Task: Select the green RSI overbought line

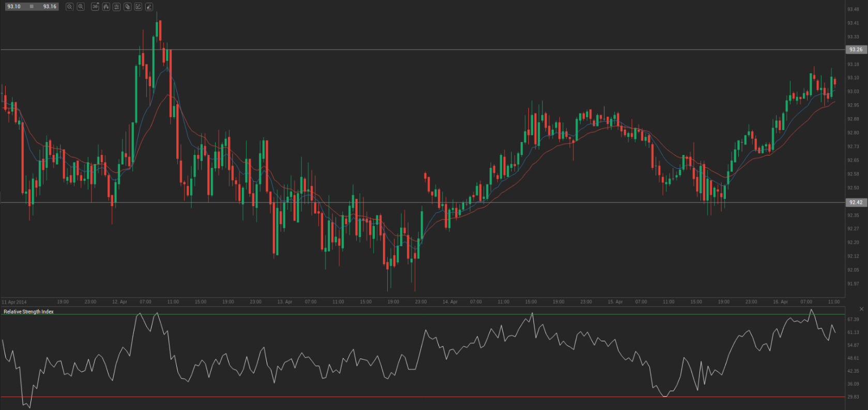Action: click(414, 314)
